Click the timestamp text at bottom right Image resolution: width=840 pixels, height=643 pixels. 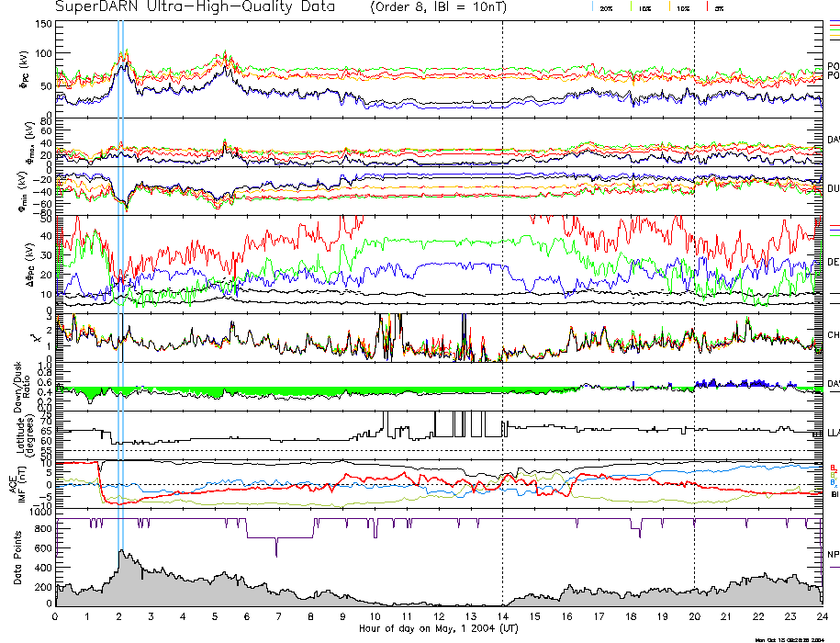794,638
